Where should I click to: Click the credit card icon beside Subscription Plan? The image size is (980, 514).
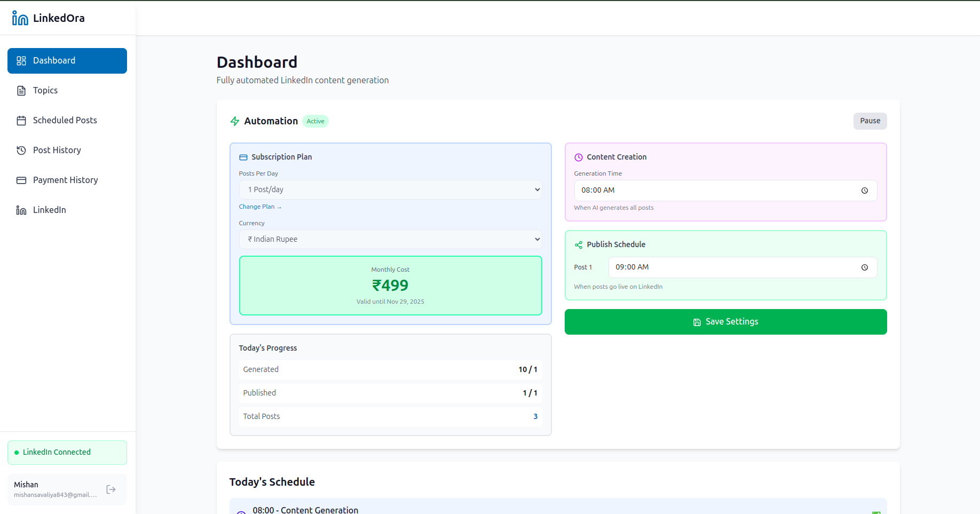243,157
